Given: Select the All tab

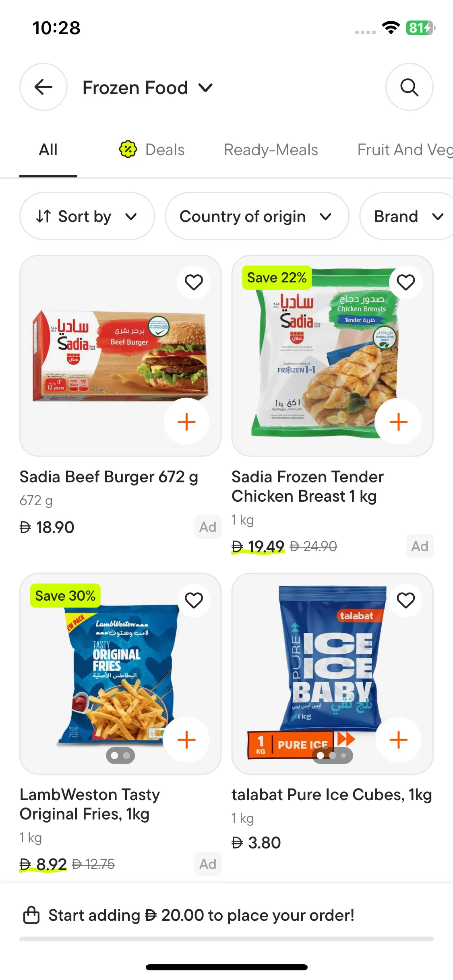Looking at the screenshot, I should [48, 150].
